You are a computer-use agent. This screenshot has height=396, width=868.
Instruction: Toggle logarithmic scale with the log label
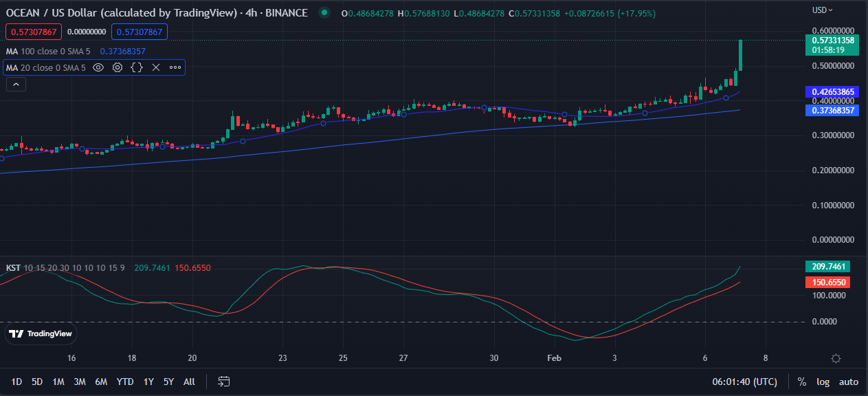823,382
